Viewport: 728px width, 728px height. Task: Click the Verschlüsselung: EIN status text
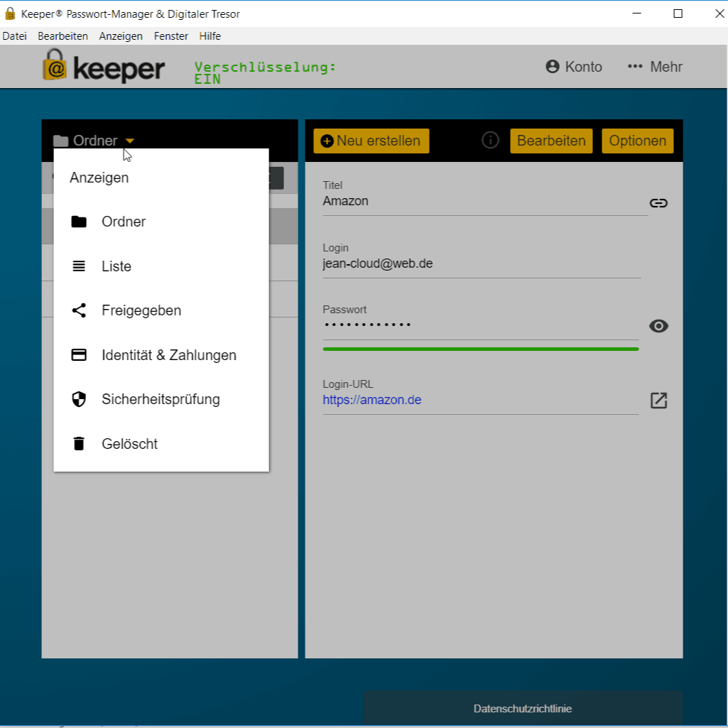pos(265,73)
